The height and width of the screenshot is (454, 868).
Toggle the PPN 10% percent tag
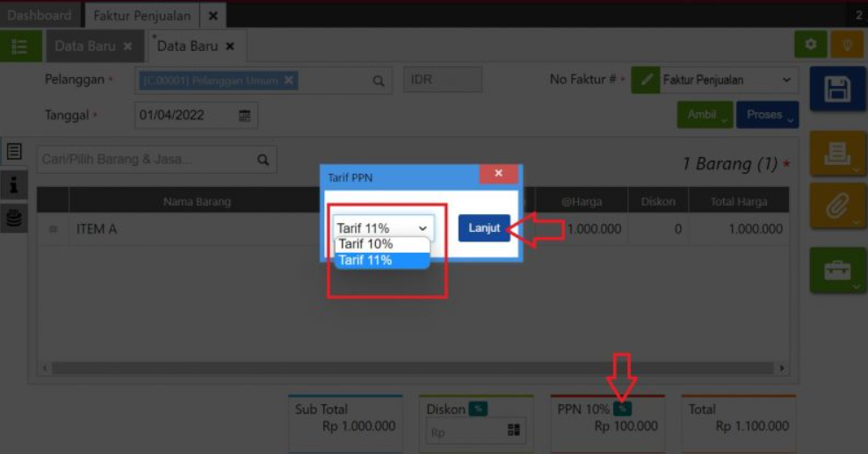[622, 408]
